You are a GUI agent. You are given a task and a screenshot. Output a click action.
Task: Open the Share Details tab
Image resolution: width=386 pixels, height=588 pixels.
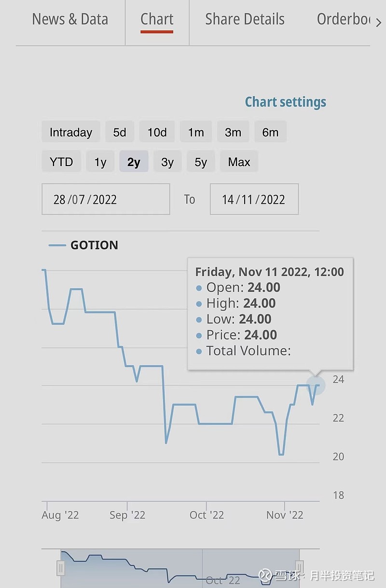245,19
